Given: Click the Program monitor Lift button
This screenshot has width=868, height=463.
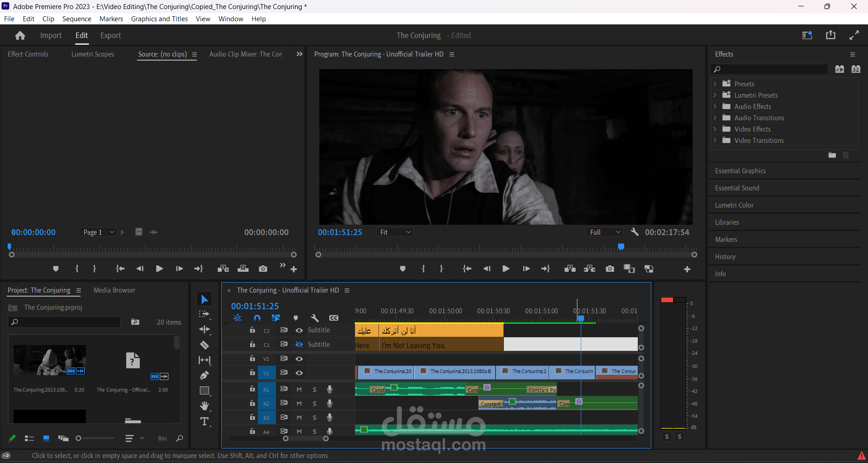Looking at the screenshot, I should click(570, 269).
